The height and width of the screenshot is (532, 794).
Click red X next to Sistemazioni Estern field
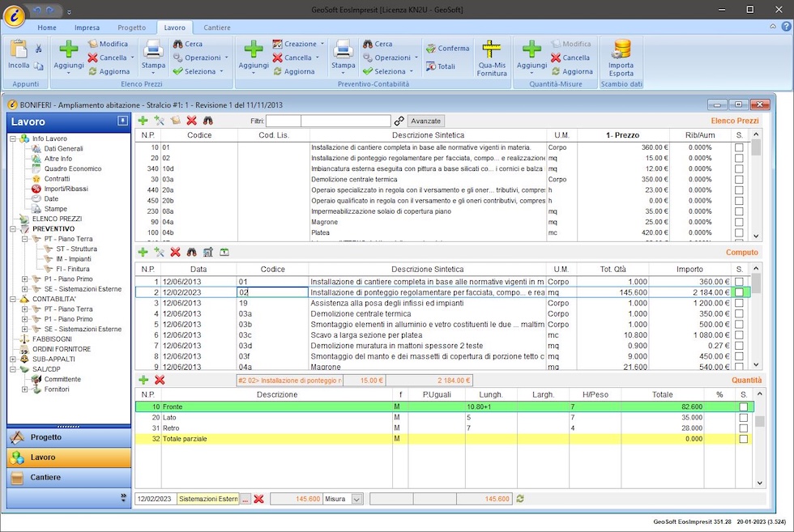coord(258,499)
